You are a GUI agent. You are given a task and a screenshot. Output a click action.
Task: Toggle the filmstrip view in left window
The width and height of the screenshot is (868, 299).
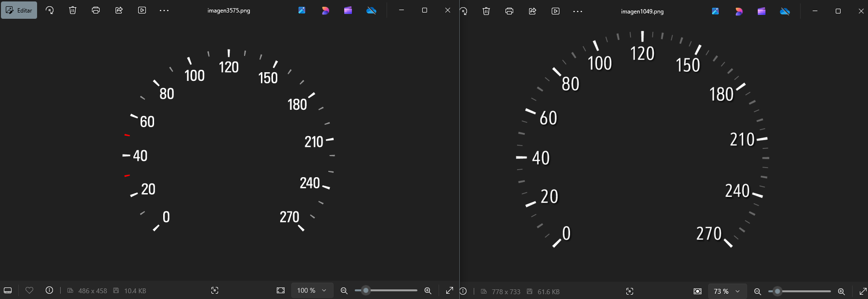tap(8, 290)
